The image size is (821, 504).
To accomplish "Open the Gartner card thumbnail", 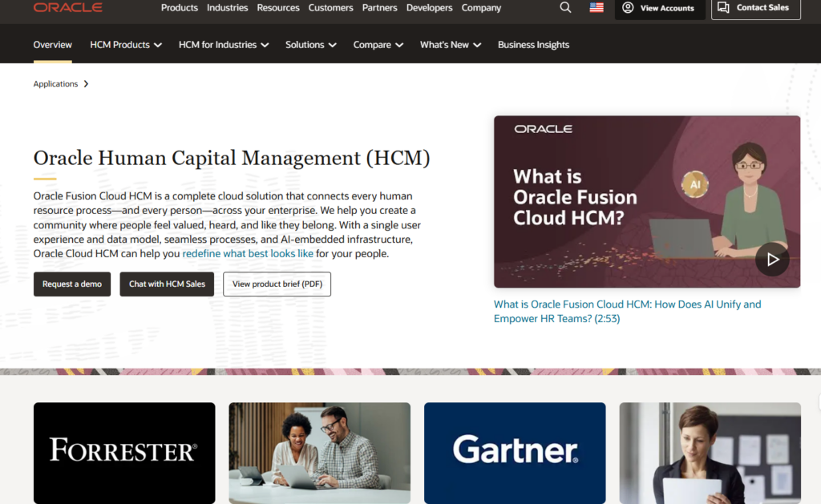I will 515,453.
